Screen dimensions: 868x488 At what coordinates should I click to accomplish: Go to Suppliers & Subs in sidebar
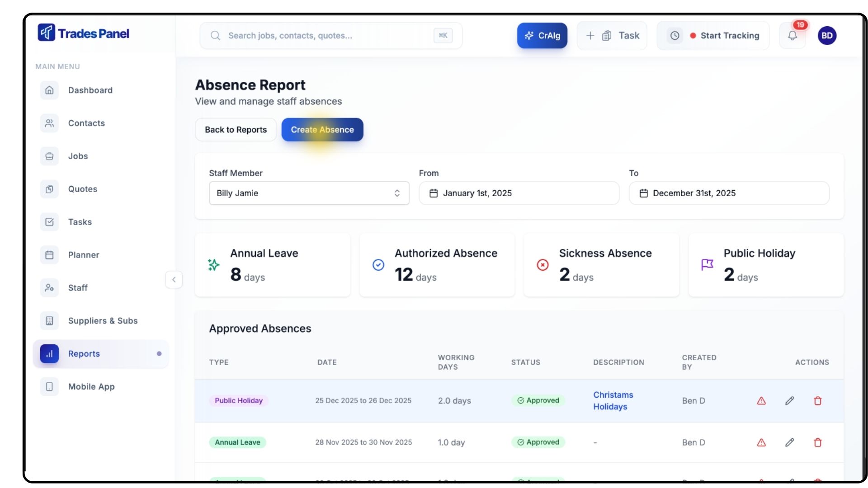103,321
